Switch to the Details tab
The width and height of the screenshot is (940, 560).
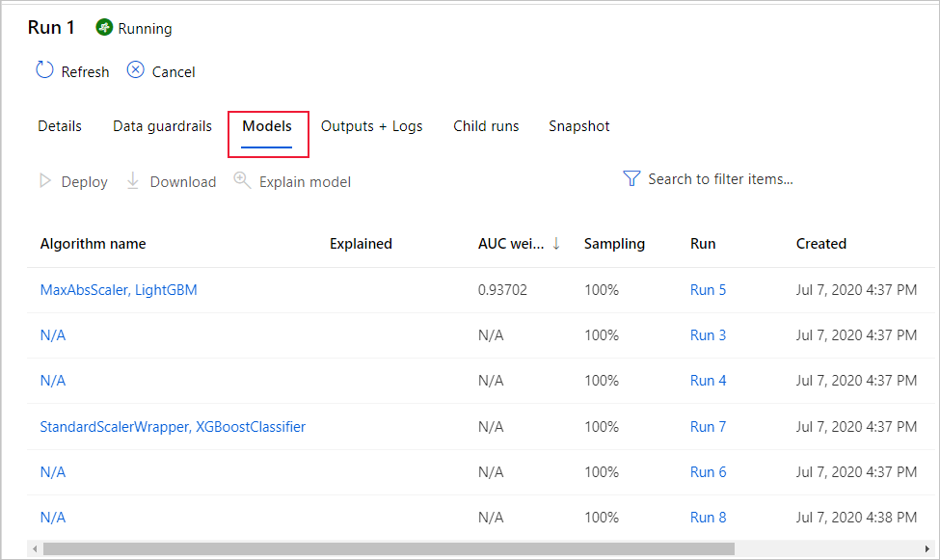tap(60, 126)
